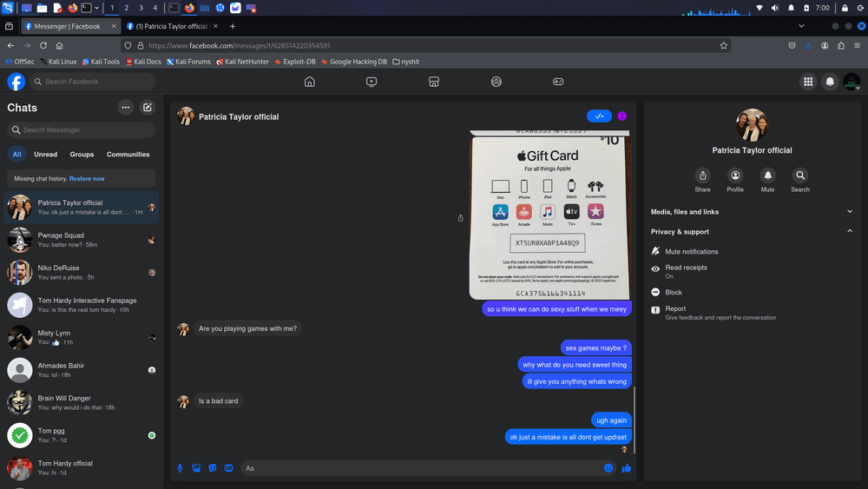Open Niko DeRuise chat
This screenshot has height=489, width=868.
82,273
